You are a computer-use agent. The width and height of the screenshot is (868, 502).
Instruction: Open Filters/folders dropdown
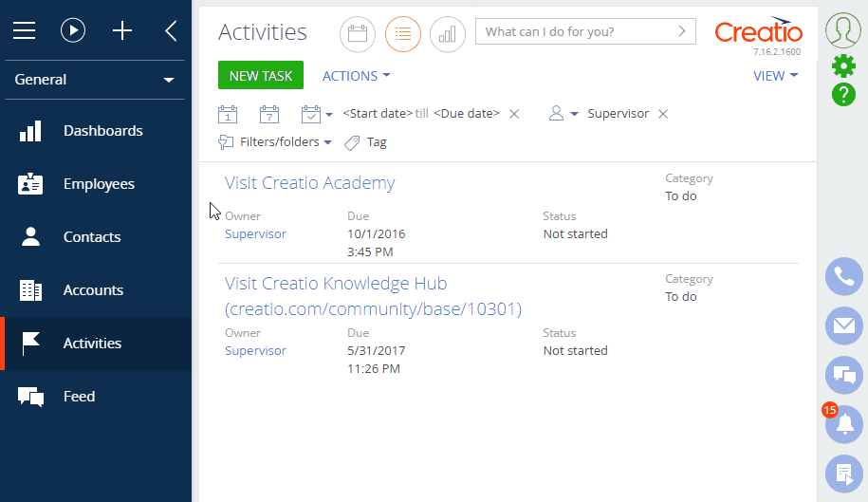pyautogui.click(x=275, y=142)
